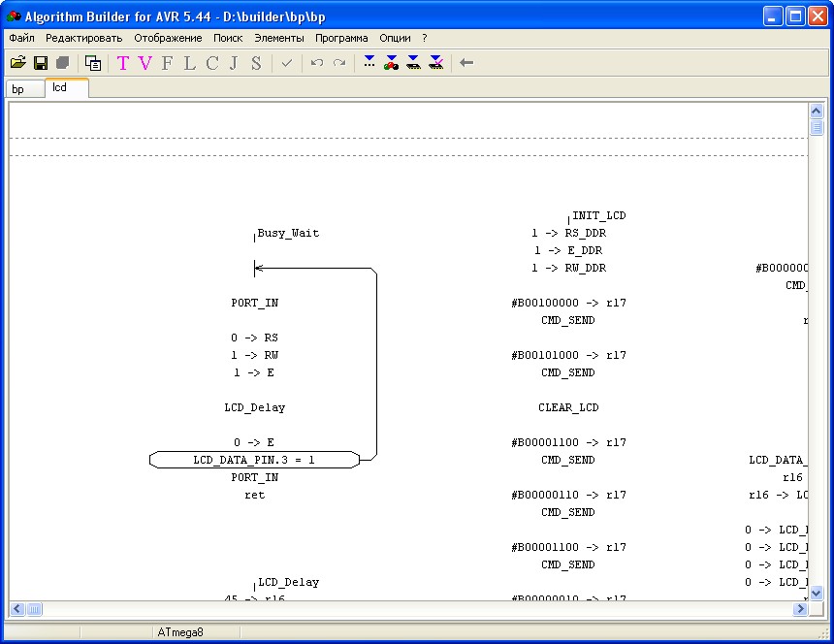Select the '1 -> E' line
Image resolution: width=834 pixels, height=644 pixels.
pyautogui.click(x=254, y=372)
